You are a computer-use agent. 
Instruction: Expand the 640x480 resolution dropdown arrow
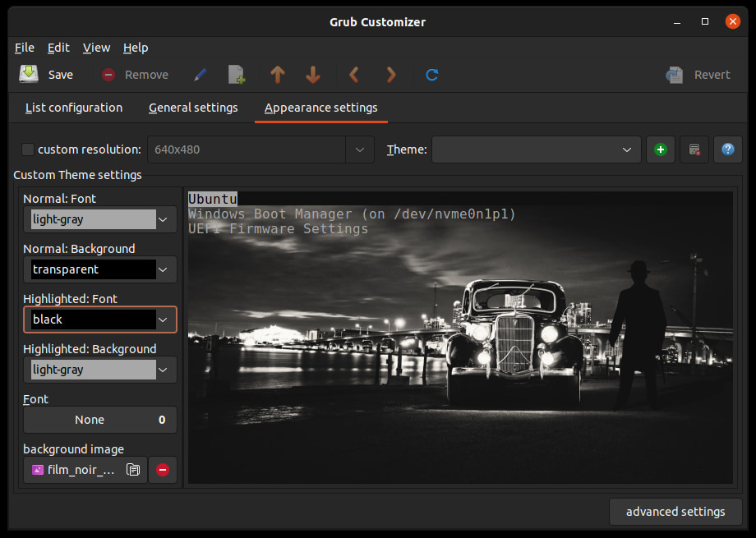point(360,149)
